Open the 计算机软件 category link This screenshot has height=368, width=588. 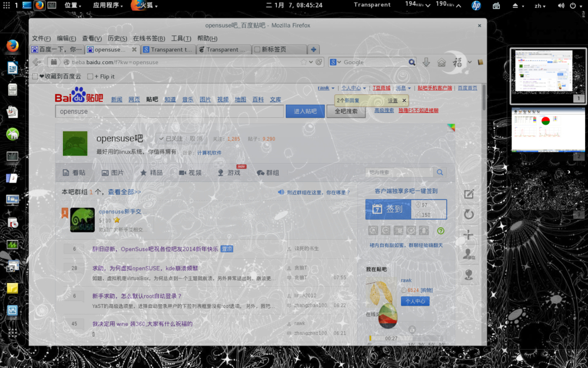209,153
